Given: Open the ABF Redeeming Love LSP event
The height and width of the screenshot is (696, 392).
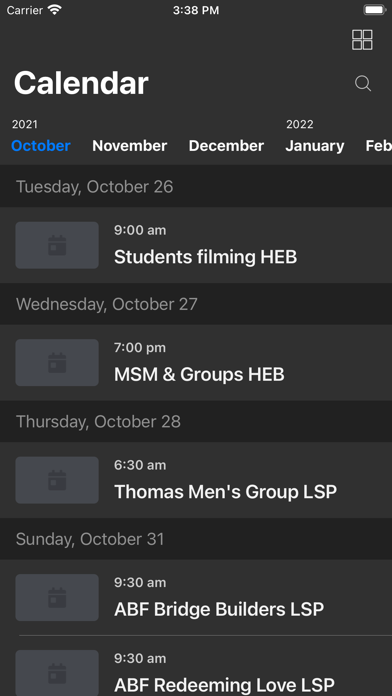Looking at the screenshot, I should click(196, 666).
